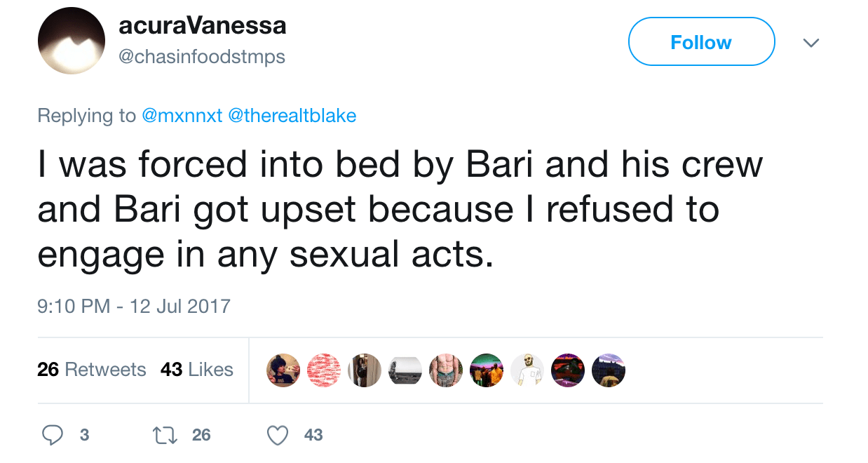Retweet this tweet using the retweet icon
The height and width of the screenshot is (463, 868).
coord(165,435)
